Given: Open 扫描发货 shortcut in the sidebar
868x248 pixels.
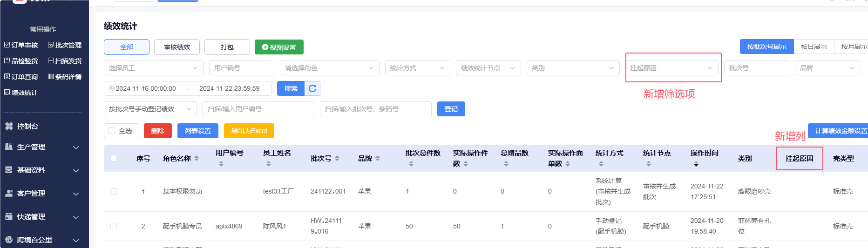Looking at the screenshot, I should pos(65,61).
